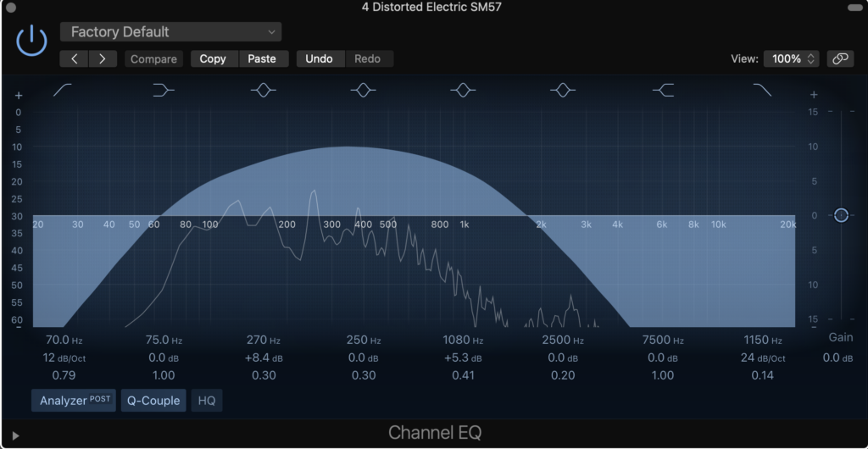Image resolution: width=868 pixels, height=449 pixels.
Task: Expand the disclosure triangle at bottom left
Action: click(15, 435)
